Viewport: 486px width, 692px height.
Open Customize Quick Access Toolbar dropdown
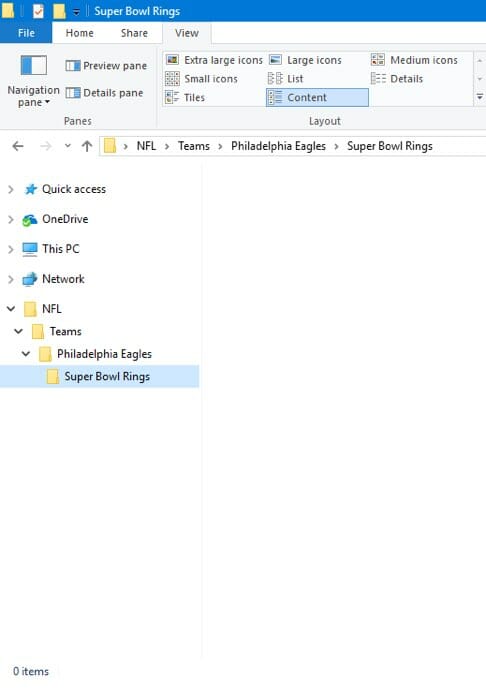coord(76,12)
